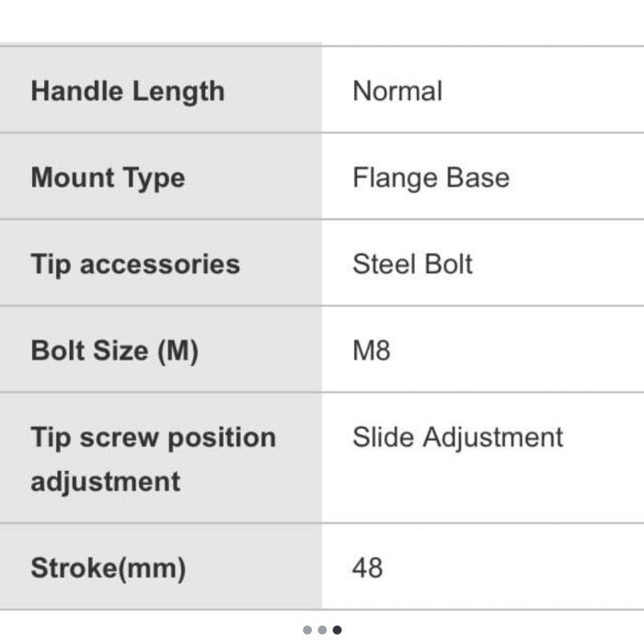
Task: Click the Mount Type label cell
Action: 108,178
